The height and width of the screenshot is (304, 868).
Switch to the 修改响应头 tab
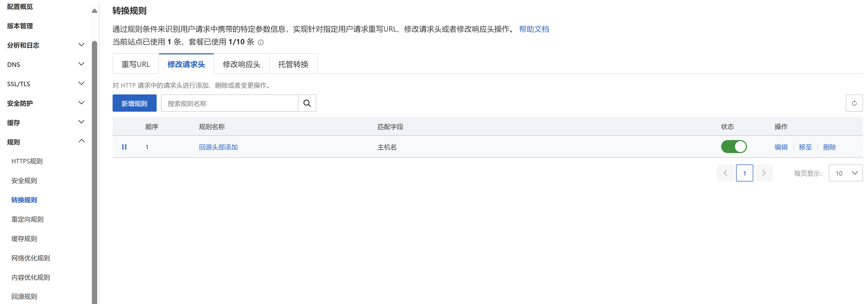[241, 64]
